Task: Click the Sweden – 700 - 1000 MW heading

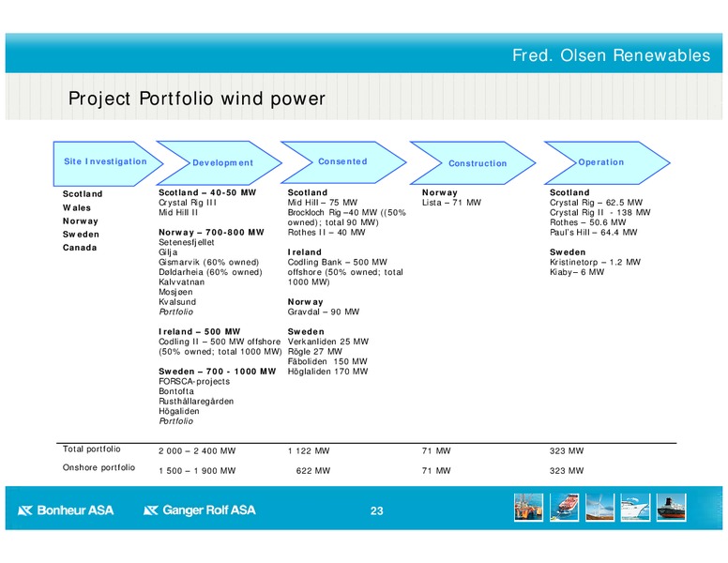Action: (x=218, y=372)
